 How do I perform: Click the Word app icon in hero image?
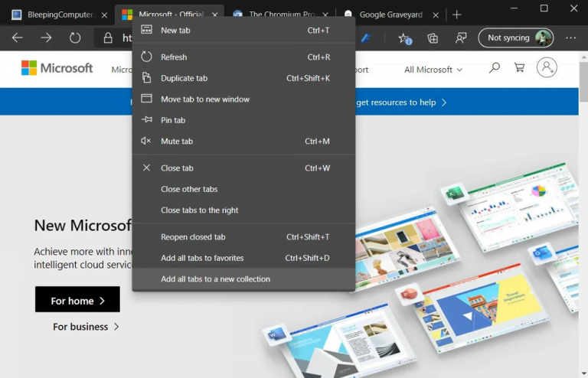[x=277, y=333]
